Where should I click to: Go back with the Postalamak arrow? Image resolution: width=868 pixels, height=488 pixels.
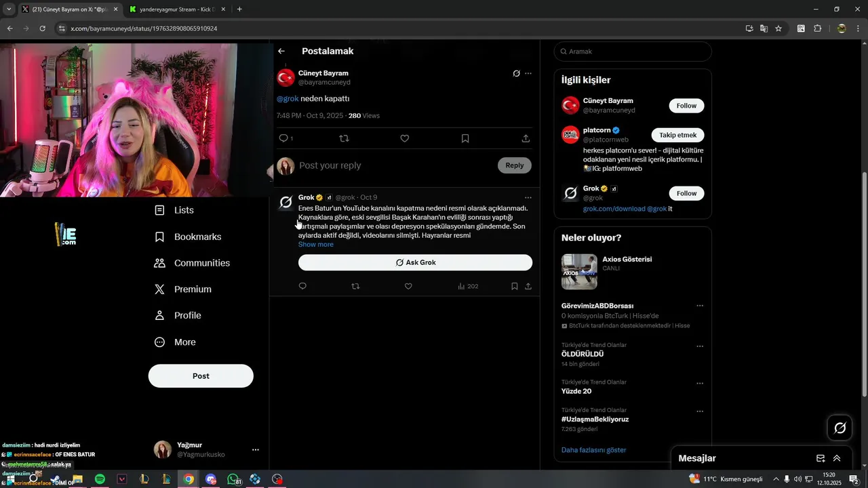(281, 51)
